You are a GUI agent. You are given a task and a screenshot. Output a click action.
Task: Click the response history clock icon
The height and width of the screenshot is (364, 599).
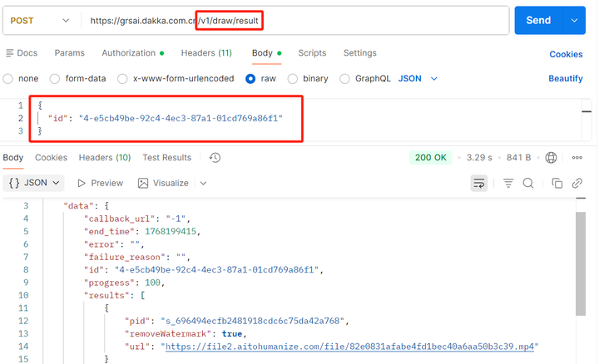pos(215,158)
